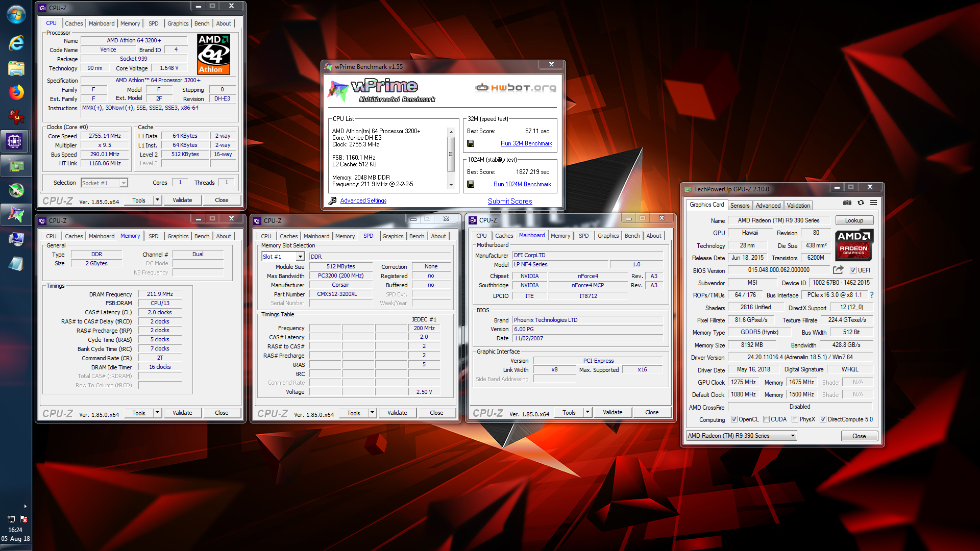Click the Close button in GPU-Z

pyautogui.click(x=859, y=436)
